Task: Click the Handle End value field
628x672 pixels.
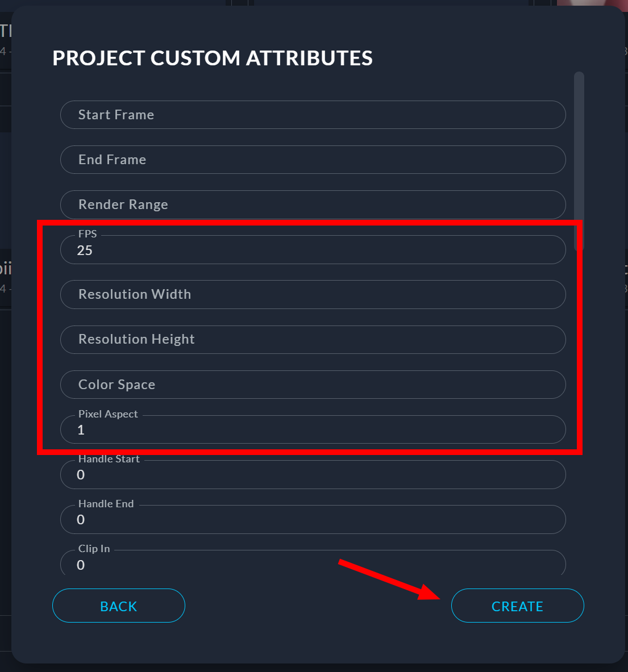Action: [313, 520]
